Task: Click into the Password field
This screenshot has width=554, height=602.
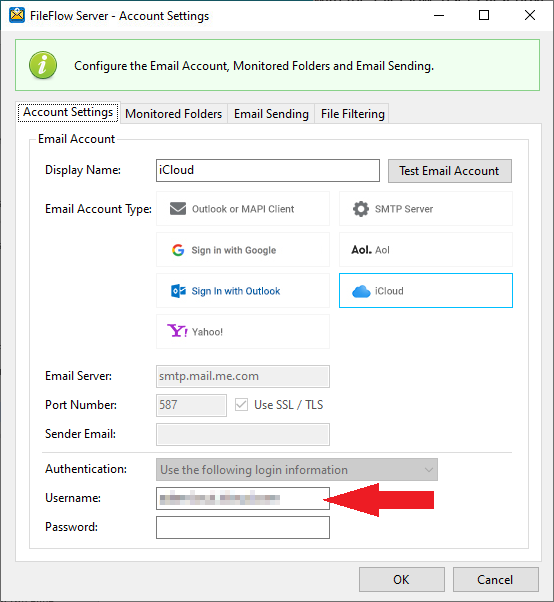Action: click(243, 528)
